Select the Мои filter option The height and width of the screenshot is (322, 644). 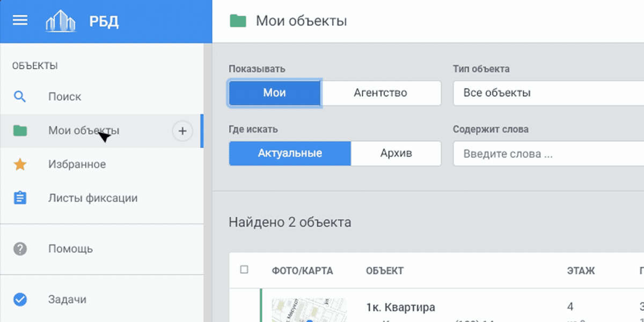click(x=274, y=93)
